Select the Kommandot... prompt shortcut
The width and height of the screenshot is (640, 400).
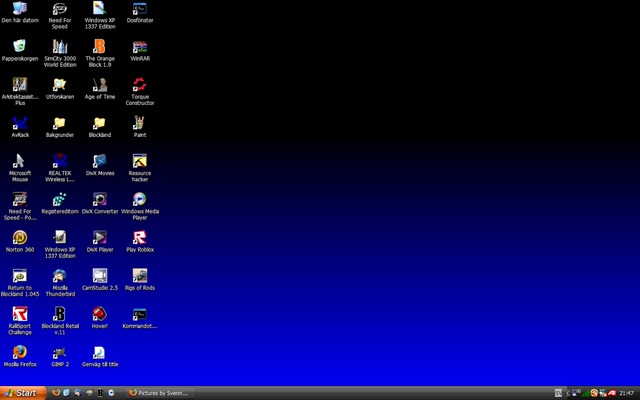tap(140, 318)
